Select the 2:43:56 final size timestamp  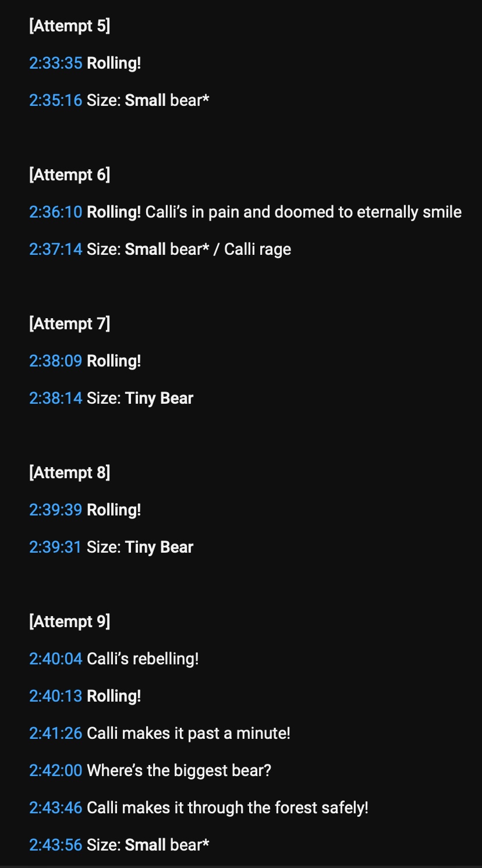click(56, 845)
